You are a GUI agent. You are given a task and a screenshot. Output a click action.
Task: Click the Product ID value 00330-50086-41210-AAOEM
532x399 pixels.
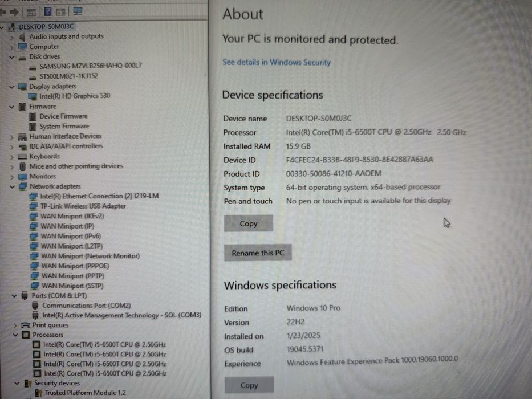pyautogui.click(x=334, y=173)
